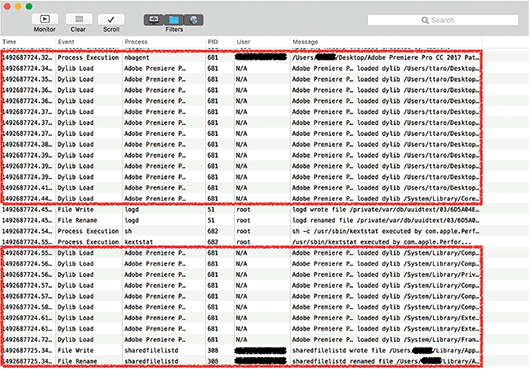Toggle the network events globe filter

click(194, 20)
